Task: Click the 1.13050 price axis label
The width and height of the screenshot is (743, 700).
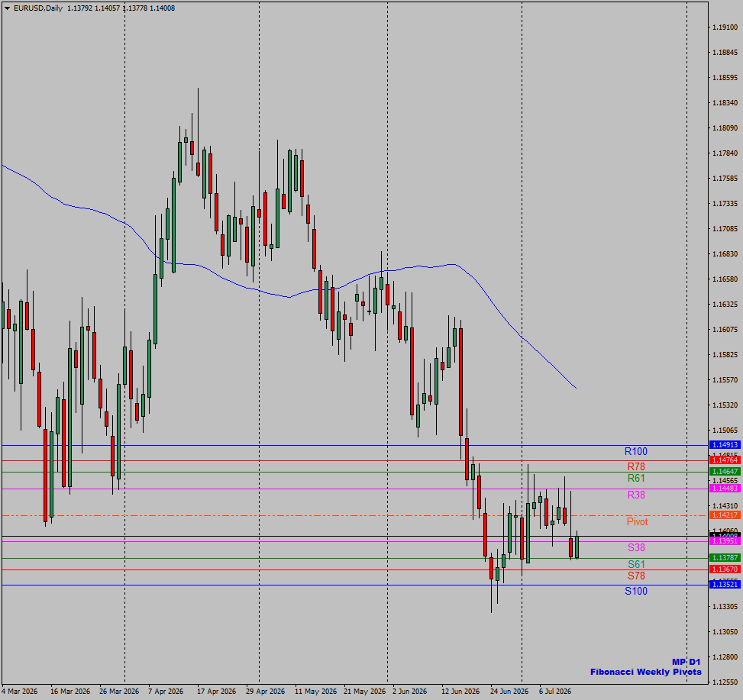Action: point(725,631)
